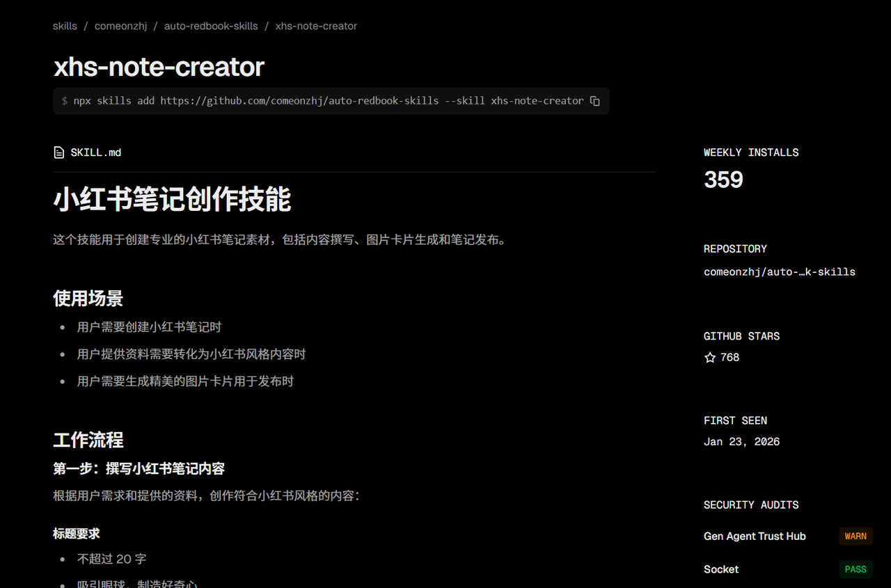891x588 pixels.
Task: Click the 小红书笔记创作技能 heading
Action: [x=172, y=200]
